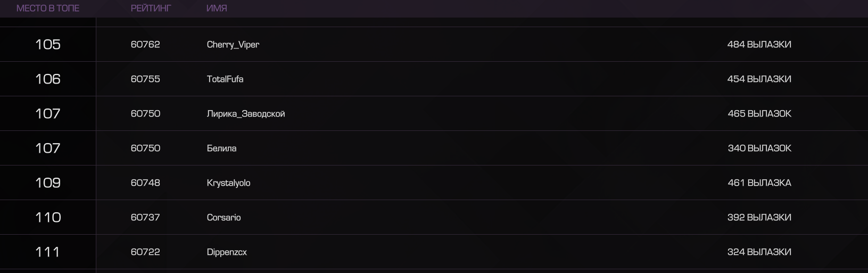Viewport: 868px width, 273px height.
Task: Click rating value 60762
Action: coord(145,45)
